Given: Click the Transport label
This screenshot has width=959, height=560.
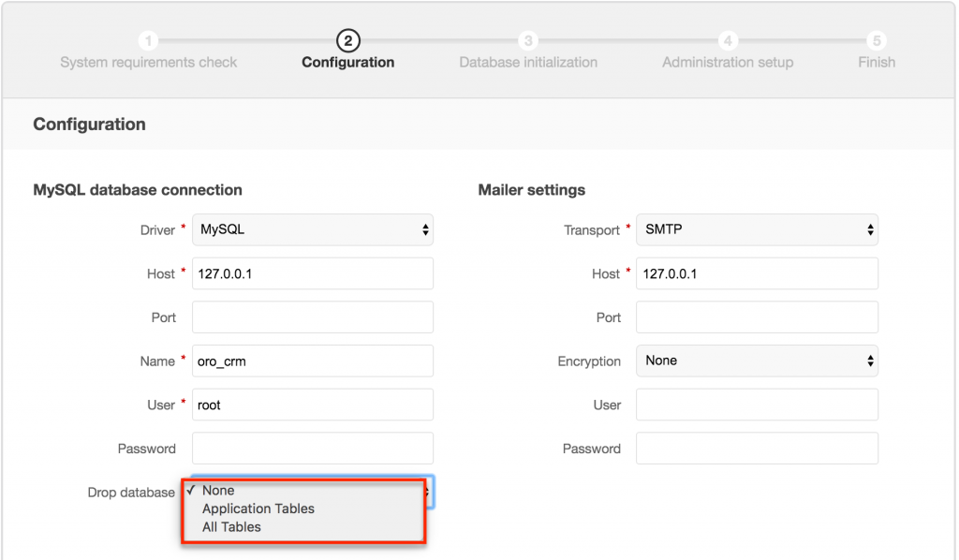Looking at the screenshot, I should 592,230.
